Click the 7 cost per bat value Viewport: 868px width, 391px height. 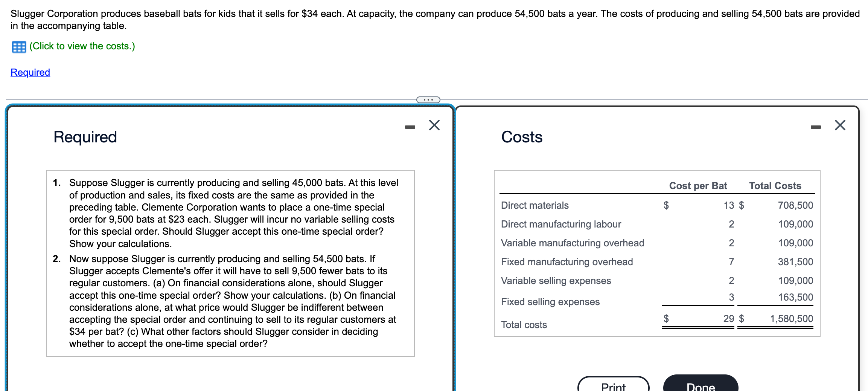[731, 262]
